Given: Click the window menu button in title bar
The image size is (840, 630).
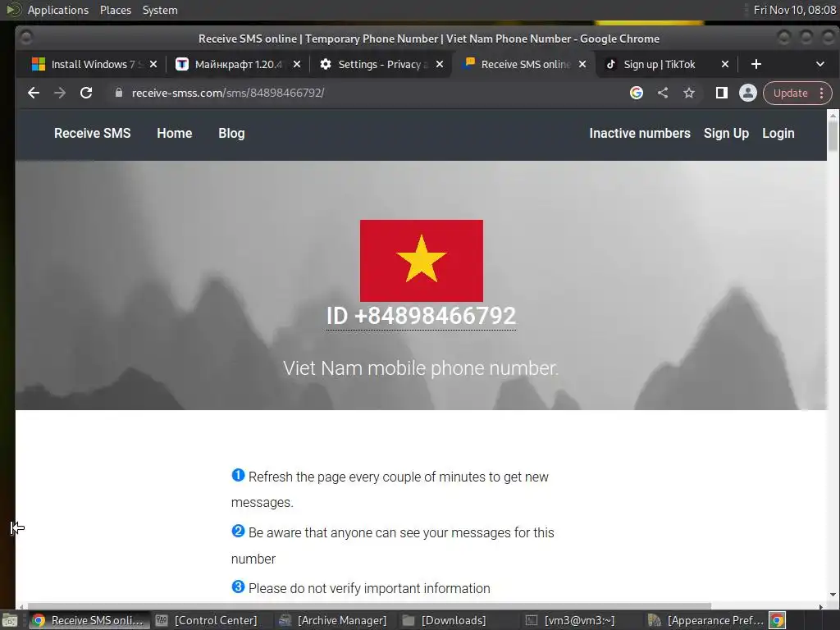Looking at the screenshot, I should point(25,38).
